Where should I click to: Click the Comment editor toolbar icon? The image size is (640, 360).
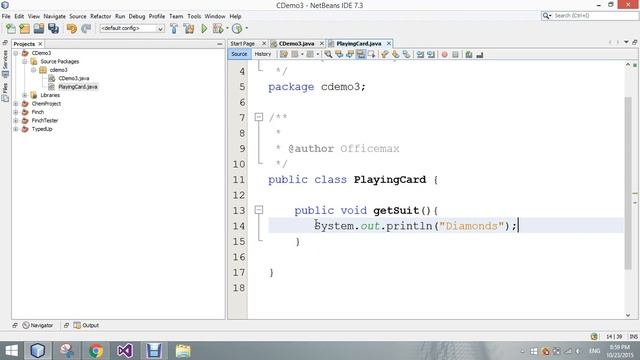[469, 54]
